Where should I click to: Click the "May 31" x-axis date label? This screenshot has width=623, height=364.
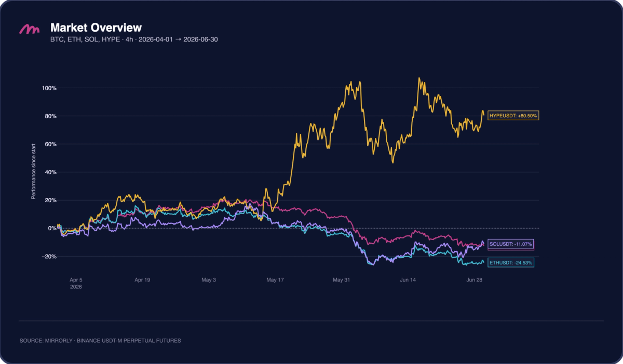coord(341,280)
